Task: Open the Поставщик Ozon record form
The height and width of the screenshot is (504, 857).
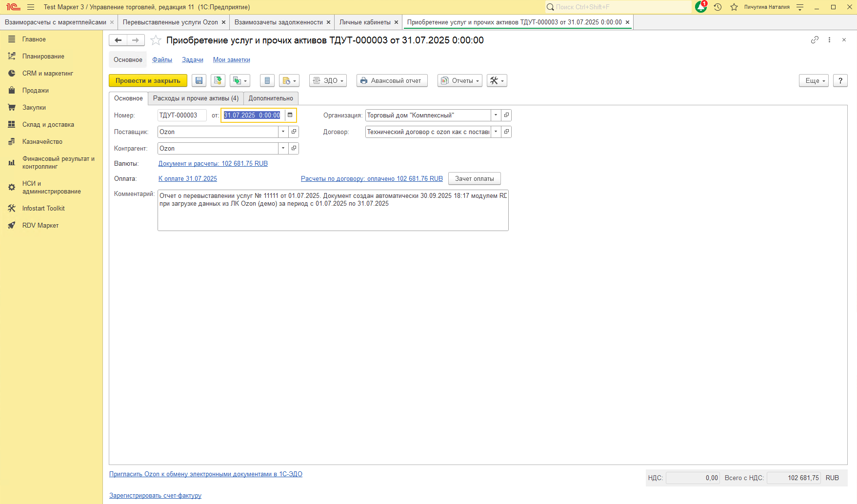Action: (x=294, y=132)
